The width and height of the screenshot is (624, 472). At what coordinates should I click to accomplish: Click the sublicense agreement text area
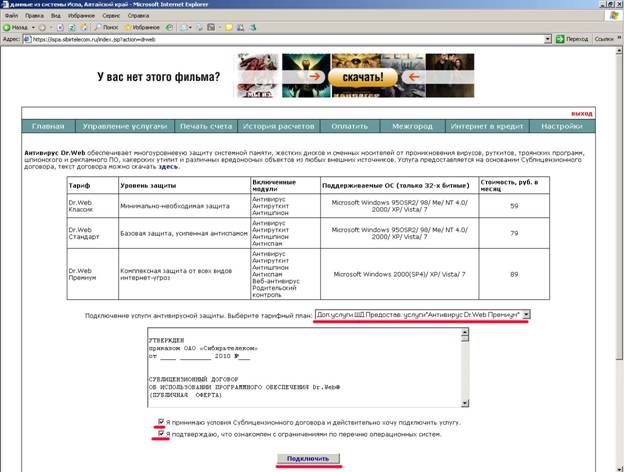304,367
